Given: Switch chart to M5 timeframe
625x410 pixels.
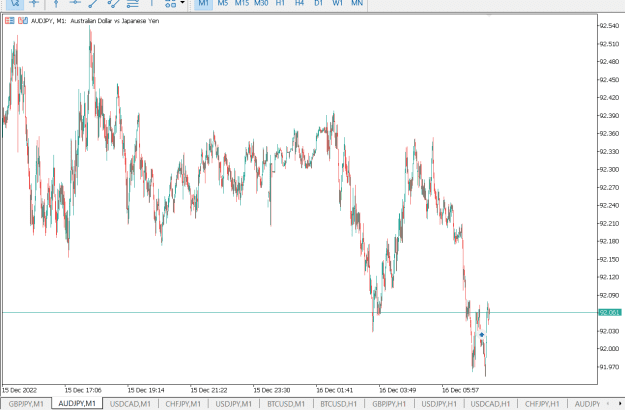Looking at the screenshot, I should 222,3.
